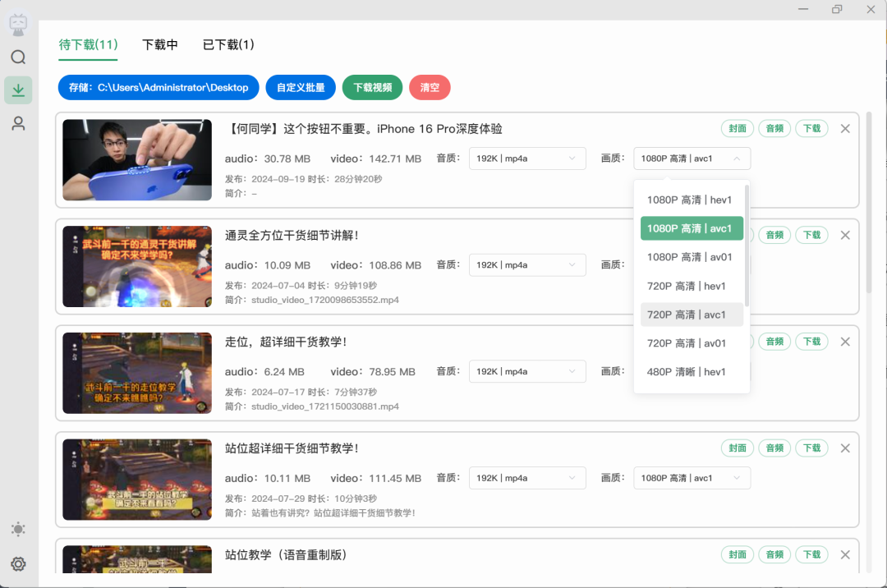
Task: Download 封面 for 站位教学（语音重制版）
Action: [737, 554]
